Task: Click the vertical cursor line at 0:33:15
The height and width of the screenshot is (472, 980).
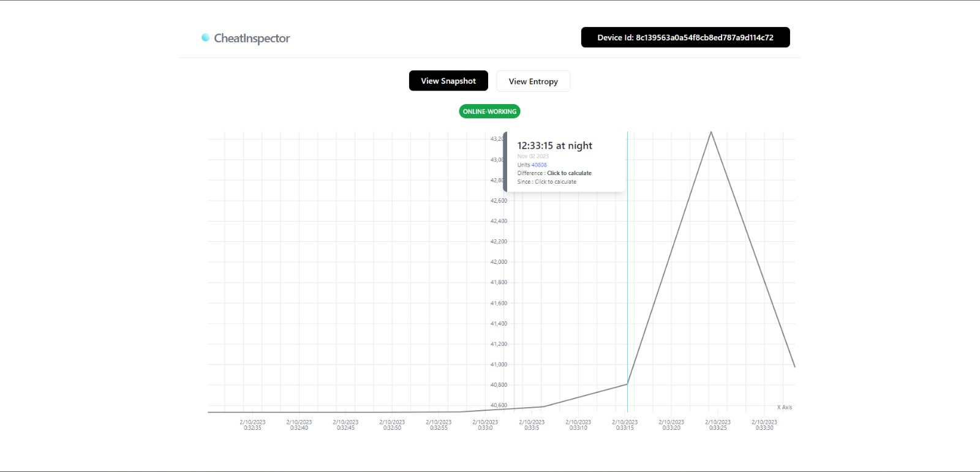Action: pos(627,272)
